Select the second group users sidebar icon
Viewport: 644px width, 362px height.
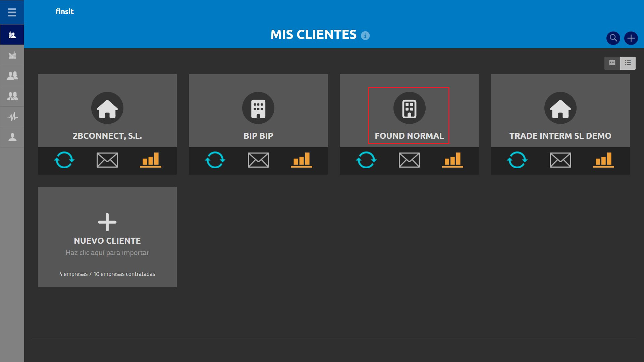pyautogui.click(x=12, y=96)
